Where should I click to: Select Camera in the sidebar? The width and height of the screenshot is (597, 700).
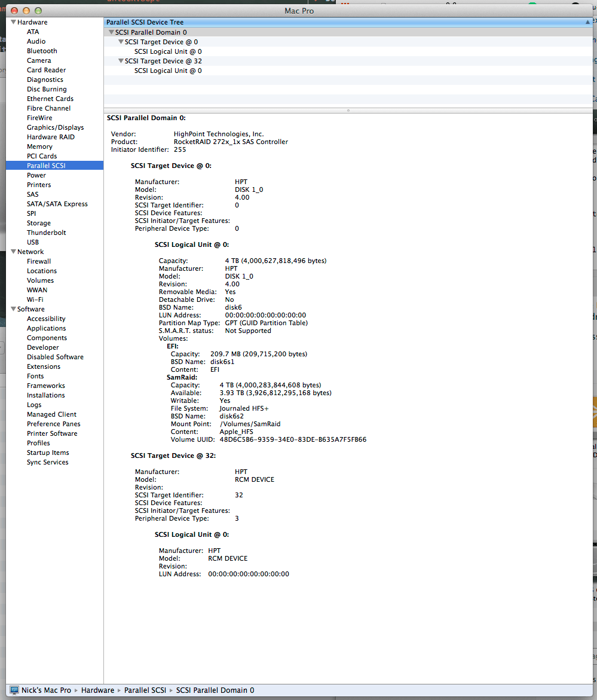tap(39, 60)
